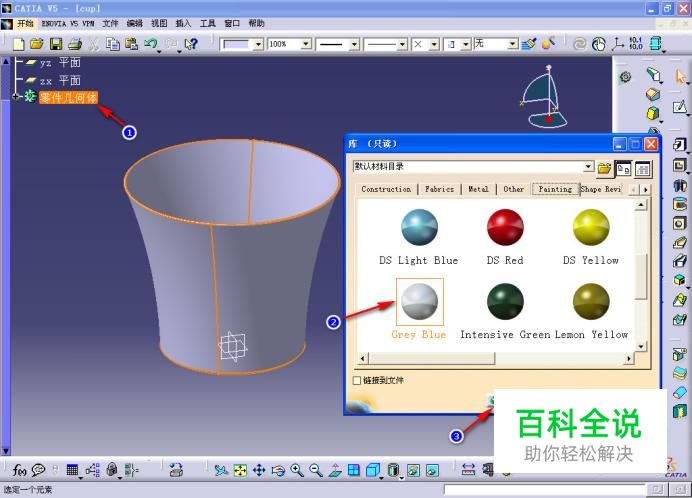
Task: Select the Grey Blue material thumbnail
Action: tap(420, 302)
